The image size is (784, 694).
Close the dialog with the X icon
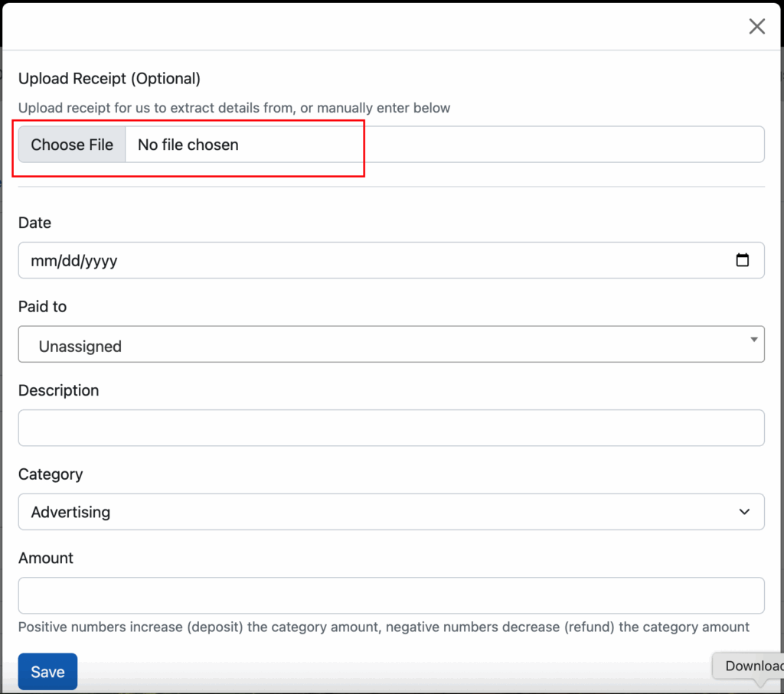(756, 27)
